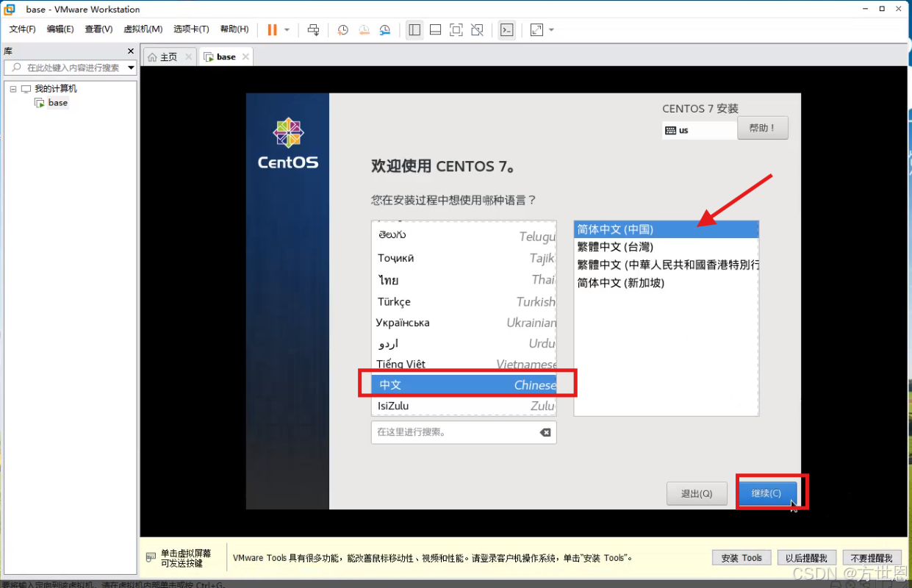Click the Unity mode toolbar icon
The image size is (912, 588).
(x=477, y=30)
